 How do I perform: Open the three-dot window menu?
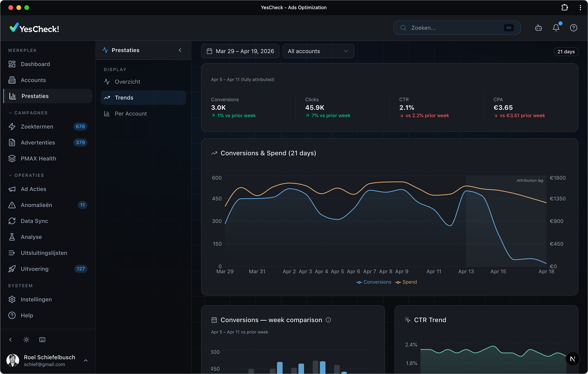(580, 7)
